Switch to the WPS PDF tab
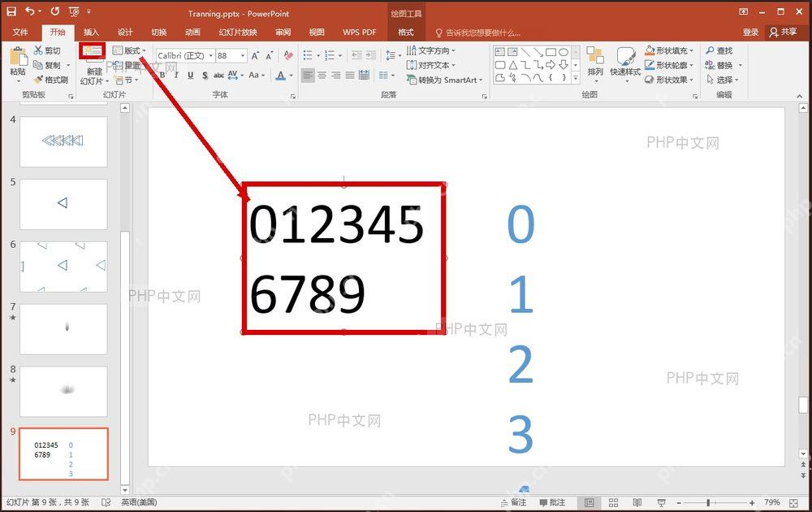 tap(359, 33)
